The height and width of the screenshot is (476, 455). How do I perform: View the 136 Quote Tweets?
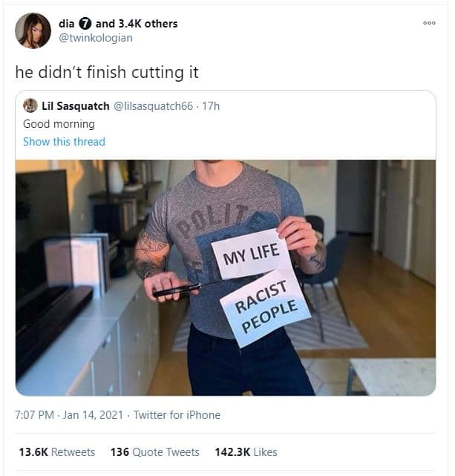(x=154, y=451)
